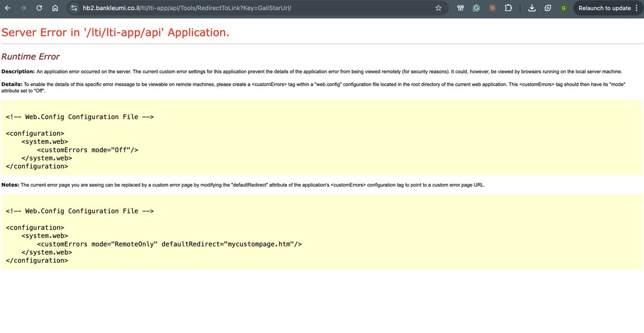Open the browser home page

point(55,8)
